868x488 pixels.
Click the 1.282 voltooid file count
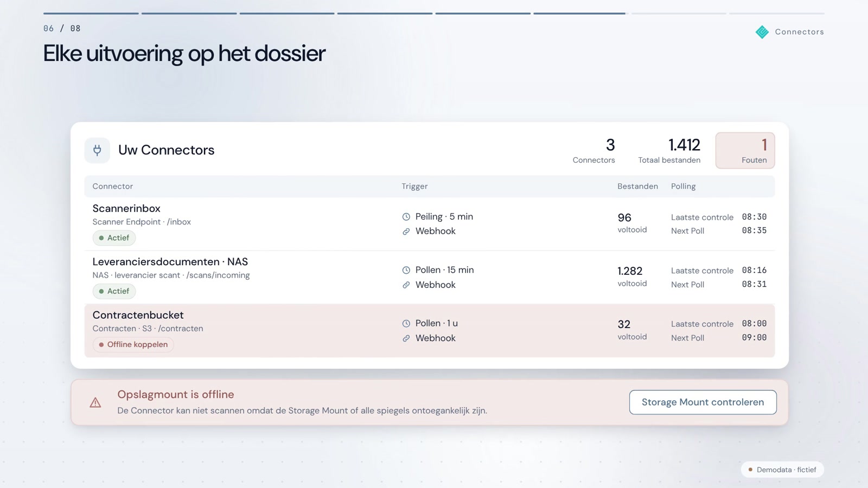coord(632,277)
